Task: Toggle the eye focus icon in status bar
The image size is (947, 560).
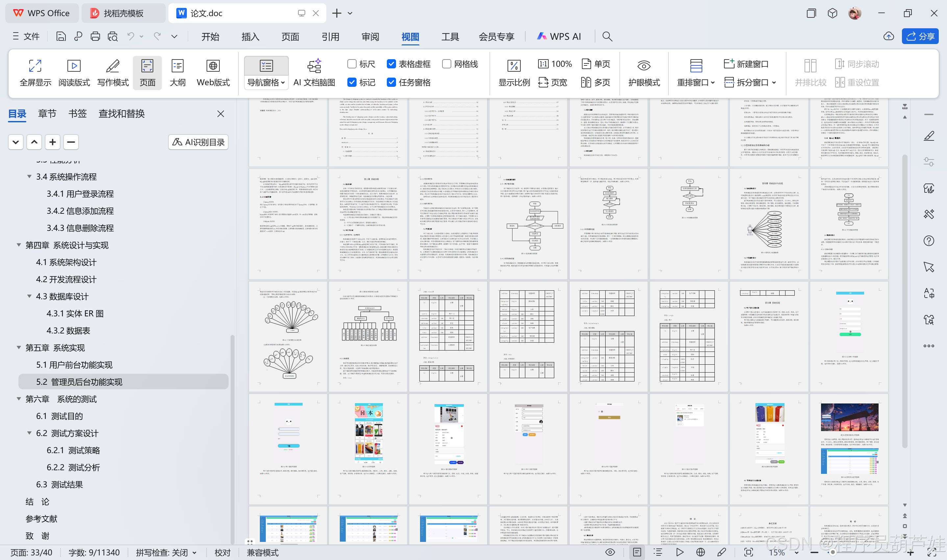Action: [610, 552]
